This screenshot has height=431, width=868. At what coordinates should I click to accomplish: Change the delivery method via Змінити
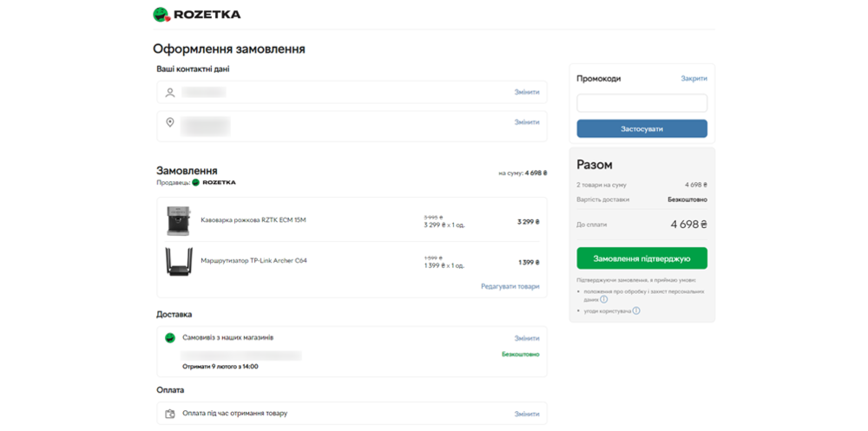[x=526, y=338]
